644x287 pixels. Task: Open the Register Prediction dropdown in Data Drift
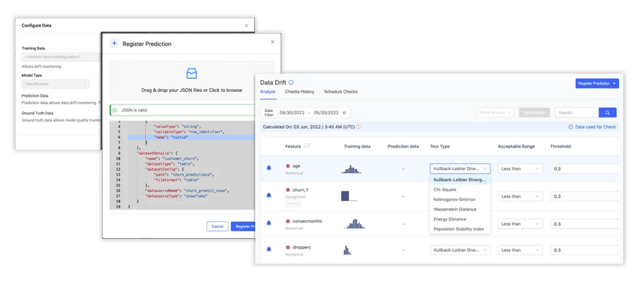click(597, 83)
